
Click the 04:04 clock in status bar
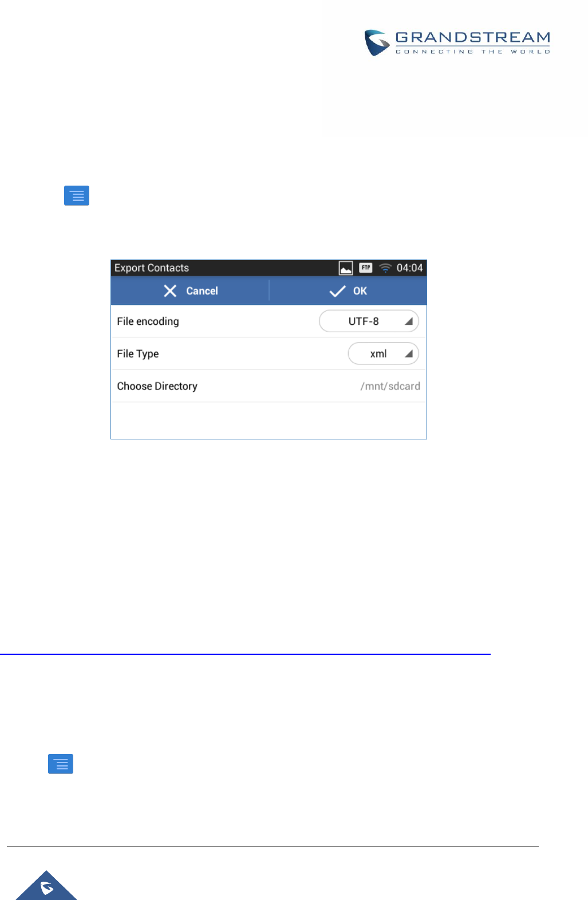pyautogui.click(x=410, y=268)
